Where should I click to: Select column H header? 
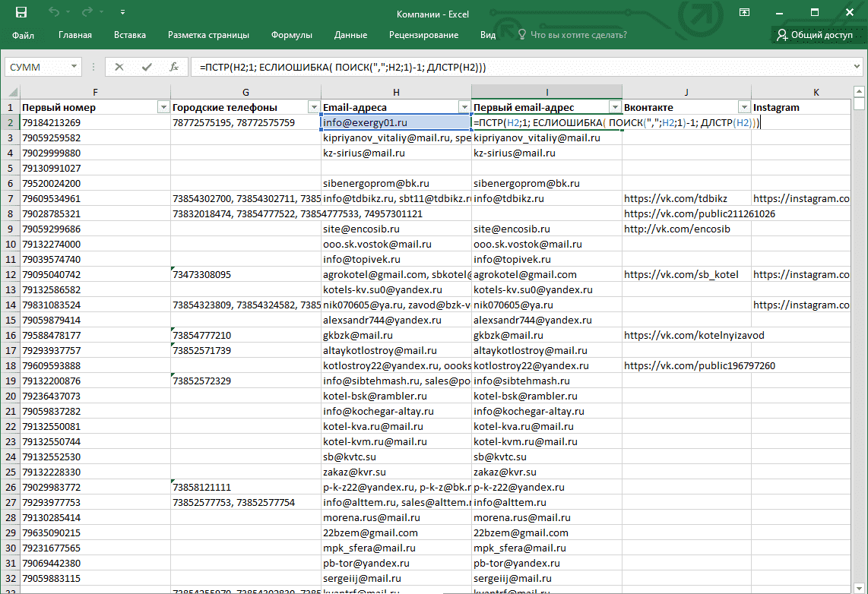click(396, 93)
